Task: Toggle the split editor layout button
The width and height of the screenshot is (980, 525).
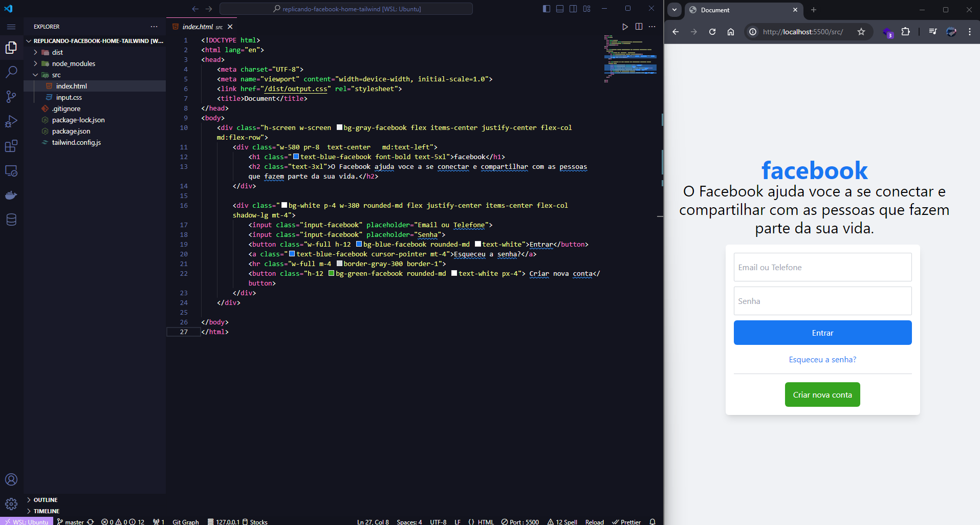Action: pos(639,26)
